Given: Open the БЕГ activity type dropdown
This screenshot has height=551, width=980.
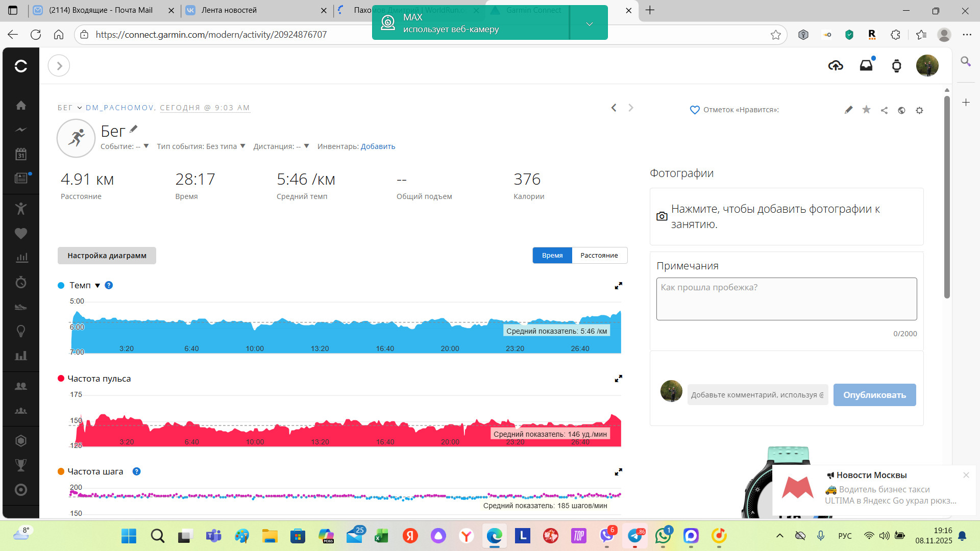Looking at the screenshot, I should click(70, 108).
